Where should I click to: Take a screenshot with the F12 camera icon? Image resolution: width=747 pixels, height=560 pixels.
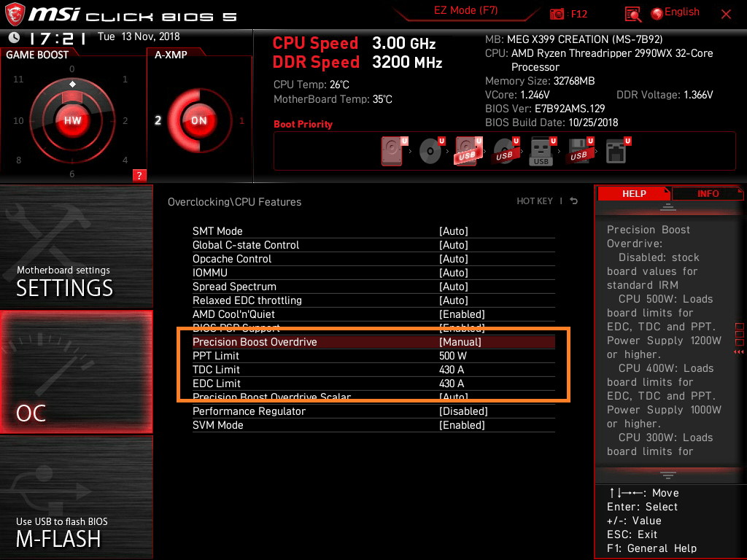coord(557,15)
